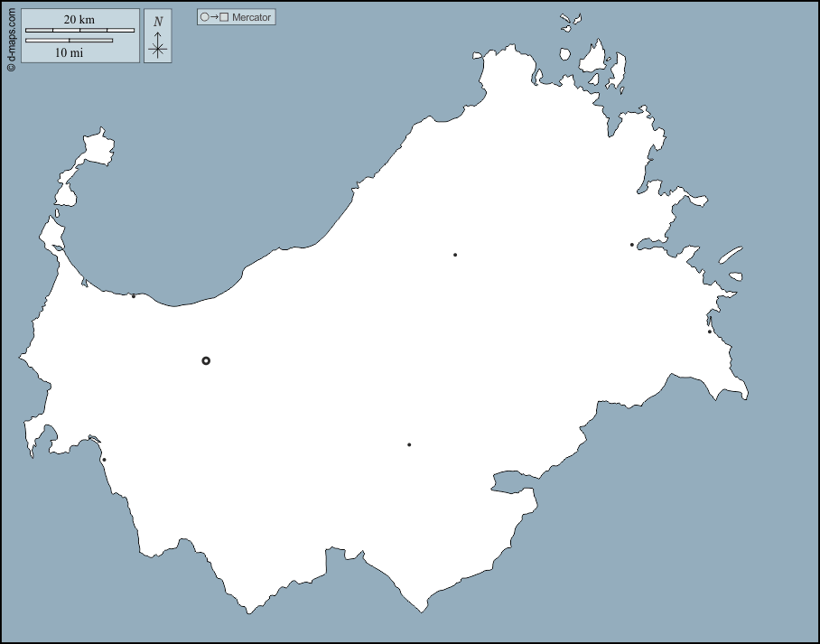820x644 pixels.
Task: Select the city dot on the southwest coast
Action: pyautogui.click(x=104, y=460)
